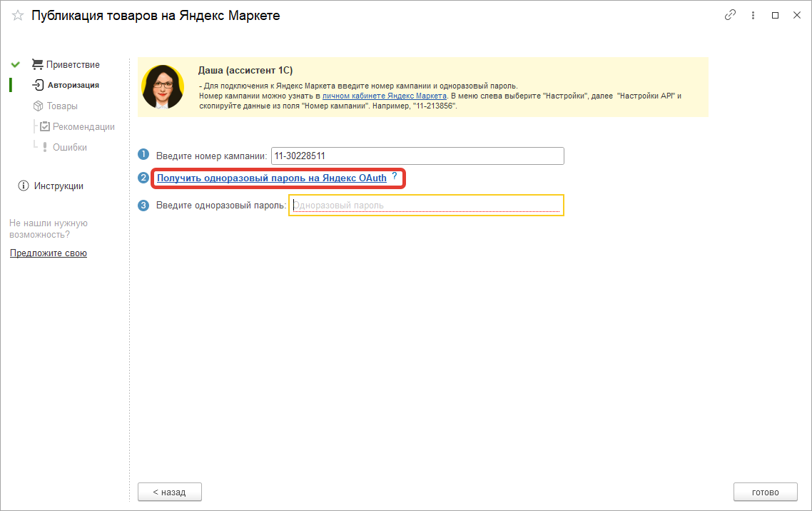The width and height of the screenshot is (812, 511).
Task: Open the three-dot more options menu
Action: [753, 16]
